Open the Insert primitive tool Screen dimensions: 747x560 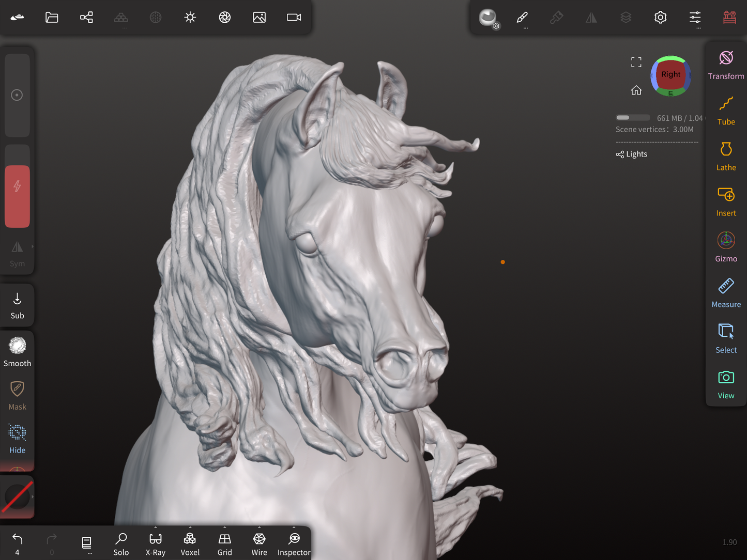(x=726, y=201)
